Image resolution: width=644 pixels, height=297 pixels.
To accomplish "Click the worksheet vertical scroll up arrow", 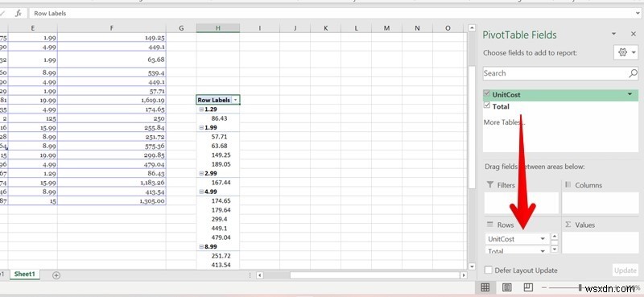I will click(472, 28).
